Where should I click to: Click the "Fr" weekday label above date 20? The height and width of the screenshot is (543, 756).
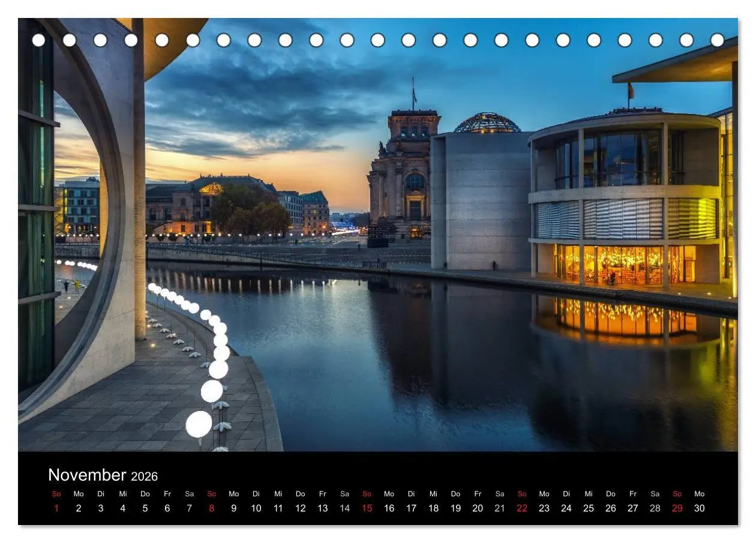tap(478, 494)
